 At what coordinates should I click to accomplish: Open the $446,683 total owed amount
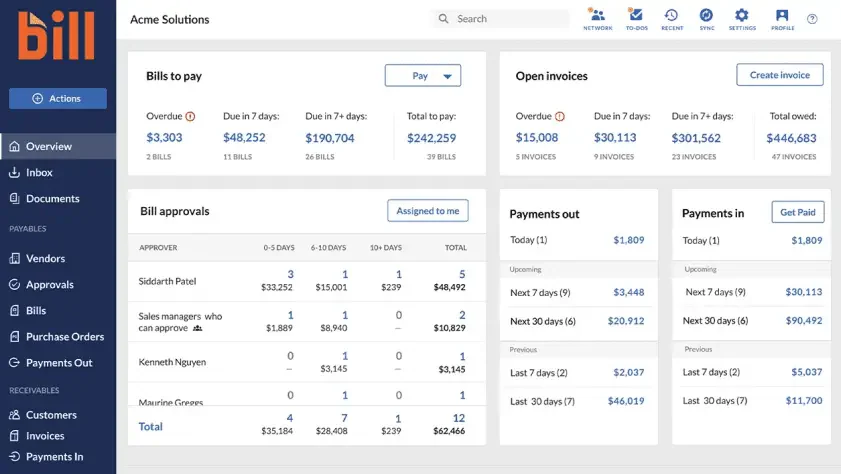point(791,138)
